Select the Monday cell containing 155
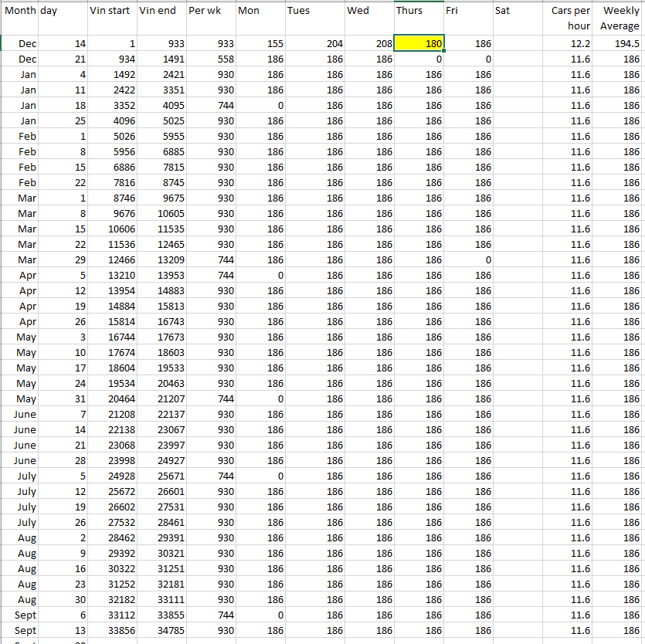The width and height of the screenshot is (645, 644). click(x=260, y=44)
